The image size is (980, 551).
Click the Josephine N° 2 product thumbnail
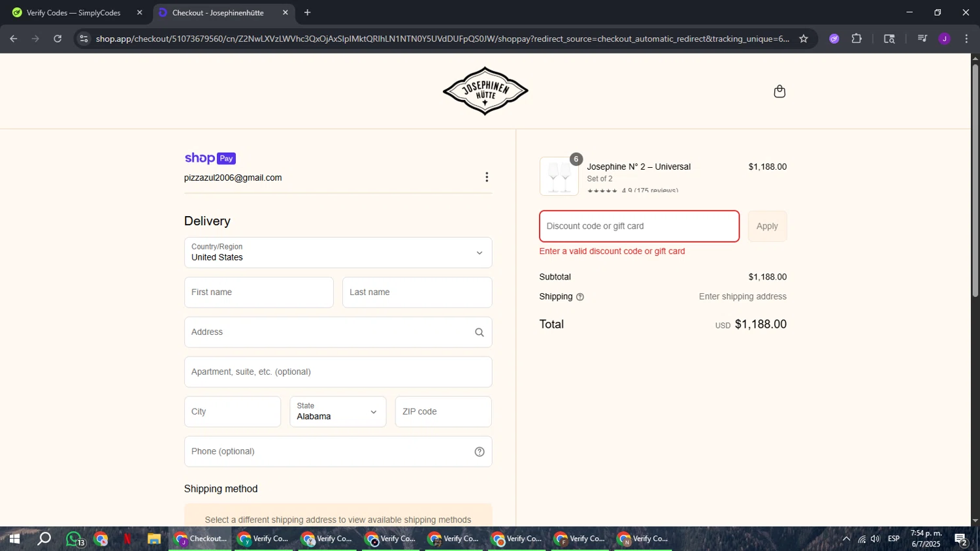[559, 176]
